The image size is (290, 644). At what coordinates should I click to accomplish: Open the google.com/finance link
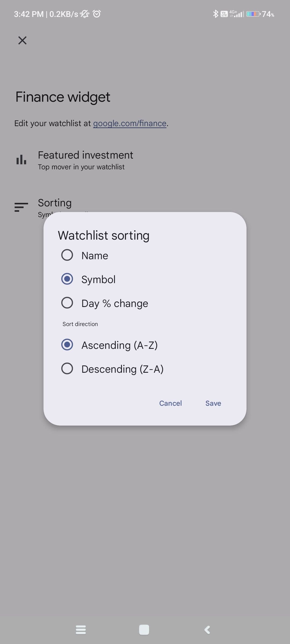129,123
